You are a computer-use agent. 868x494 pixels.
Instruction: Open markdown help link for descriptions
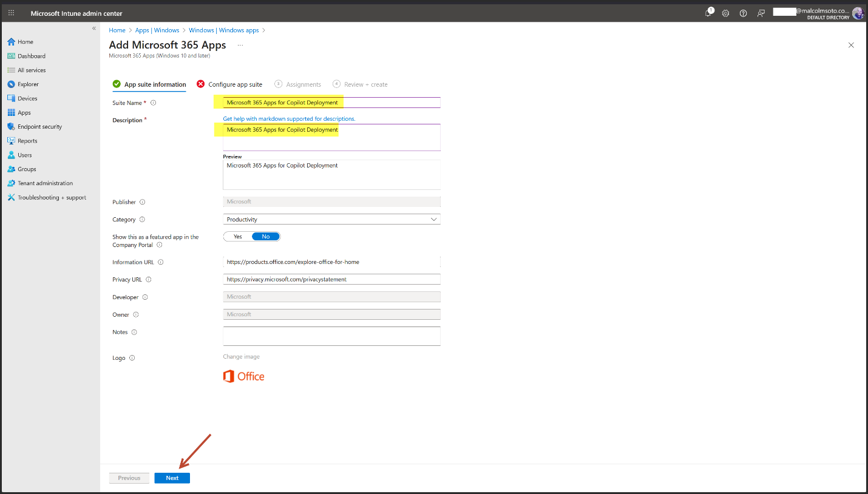click(289, 119)
